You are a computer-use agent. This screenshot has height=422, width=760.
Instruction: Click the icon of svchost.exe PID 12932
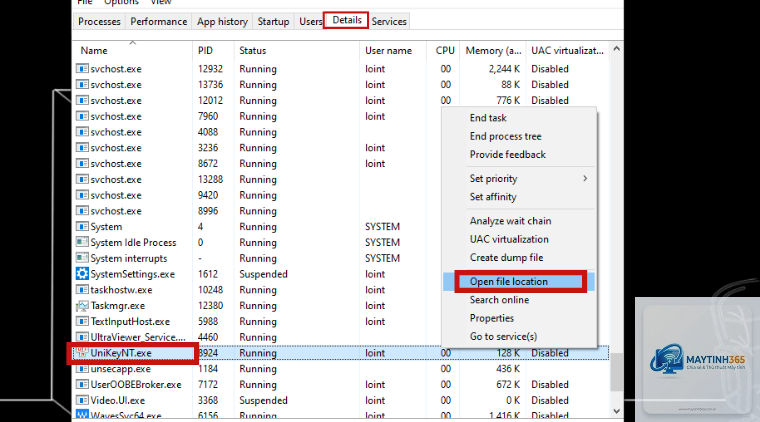click(82, 69)
